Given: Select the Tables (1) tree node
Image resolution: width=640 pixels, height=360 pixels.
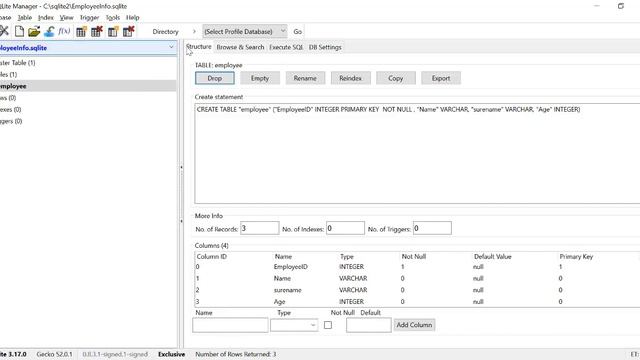Looking at the screenshot, I should 9,74.
